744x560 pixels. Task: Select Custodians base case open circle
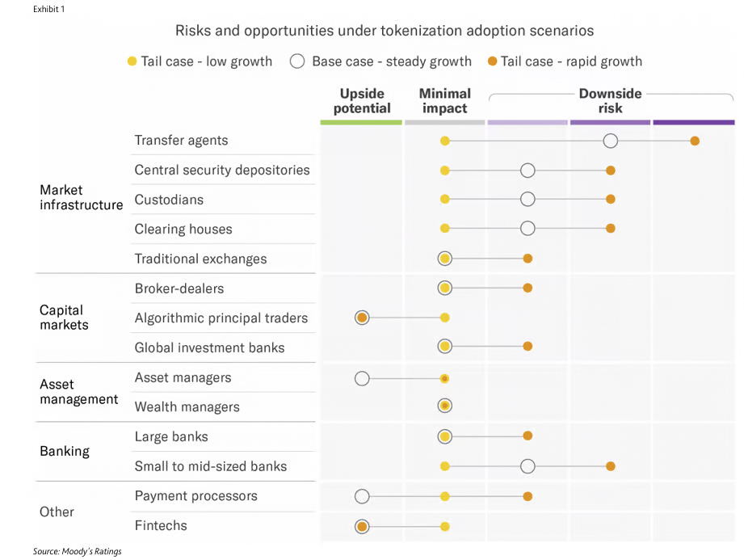(528, 200)
